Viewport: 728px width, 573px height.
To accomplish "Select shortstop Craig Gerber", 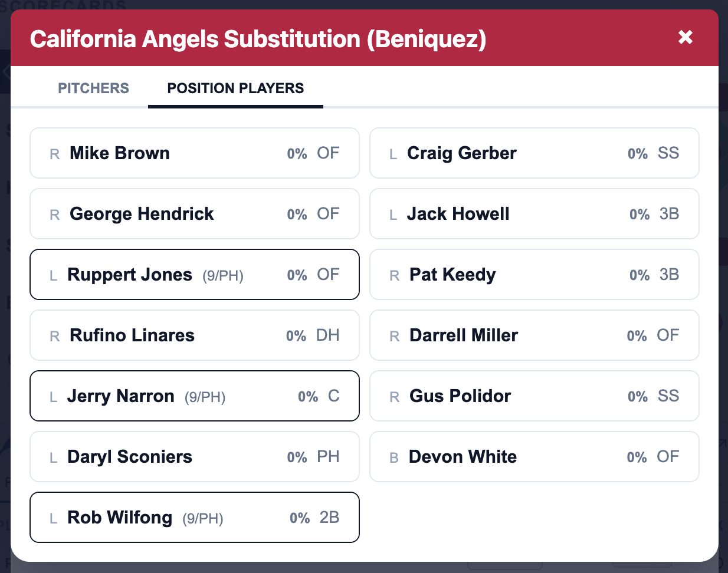I will click(x=534, y=153).
